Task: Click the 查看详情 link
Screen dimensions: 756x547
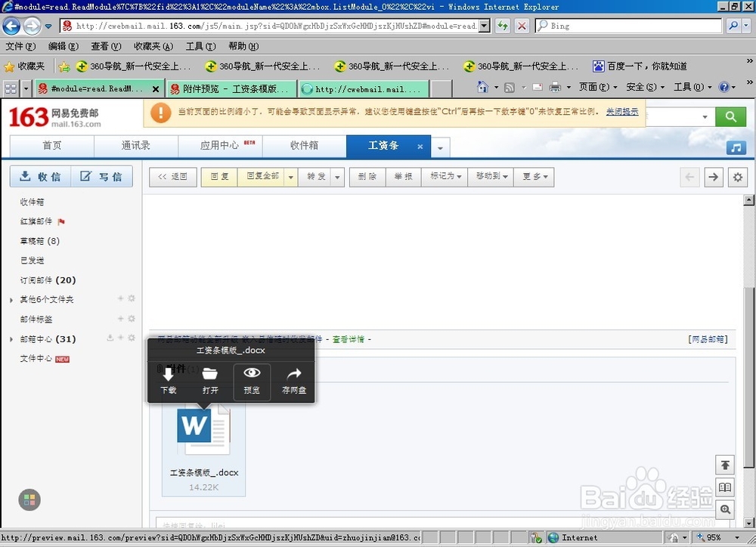Action: (348, 339)
